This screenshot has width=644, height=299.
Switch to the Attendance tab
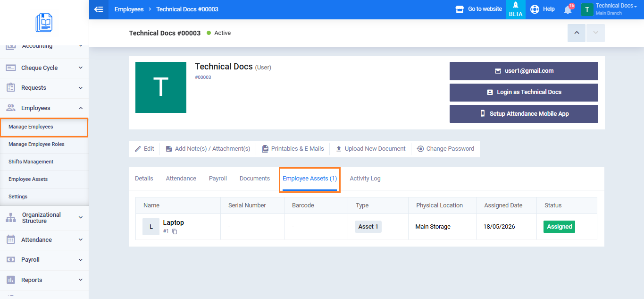pyautogui.click(x=181, y=179)
